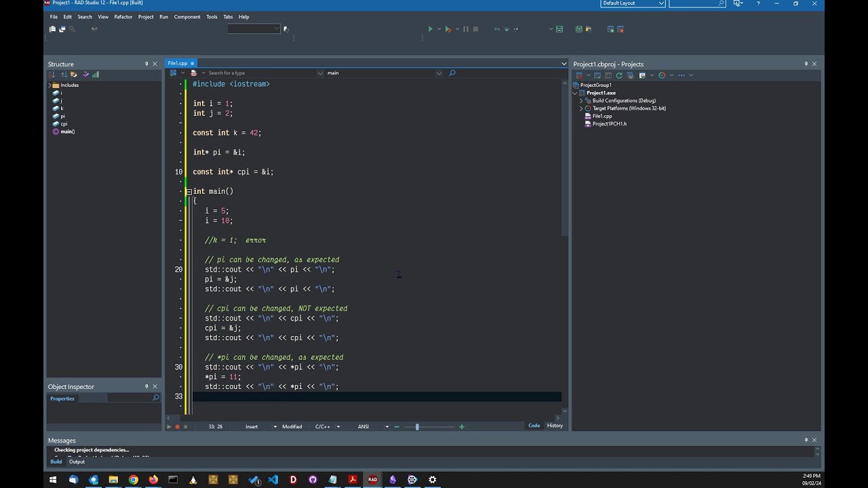This screenshot has width=868, height=488.
Task: Click the green save icon in toolbar
Action: [x=559, y=29]
